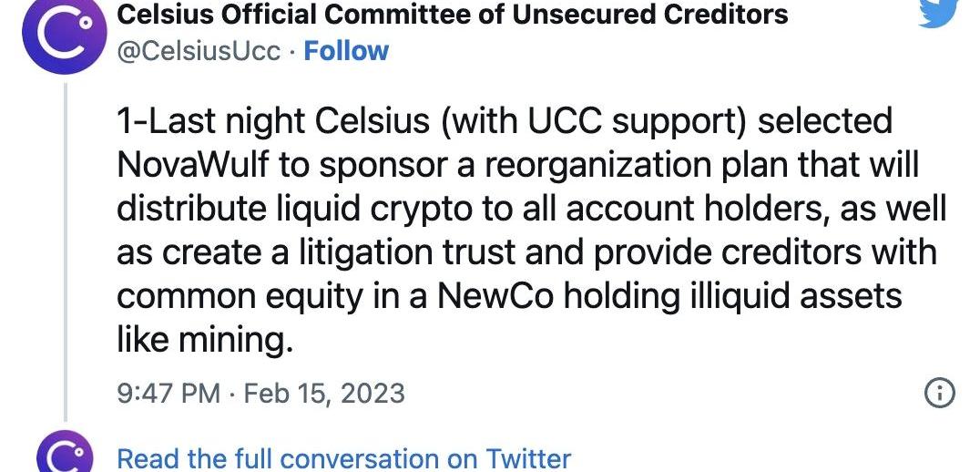Click the word Twitter in the conversation link
The height and width of the screenshot is (472, 980).
(x=527, y=459)
